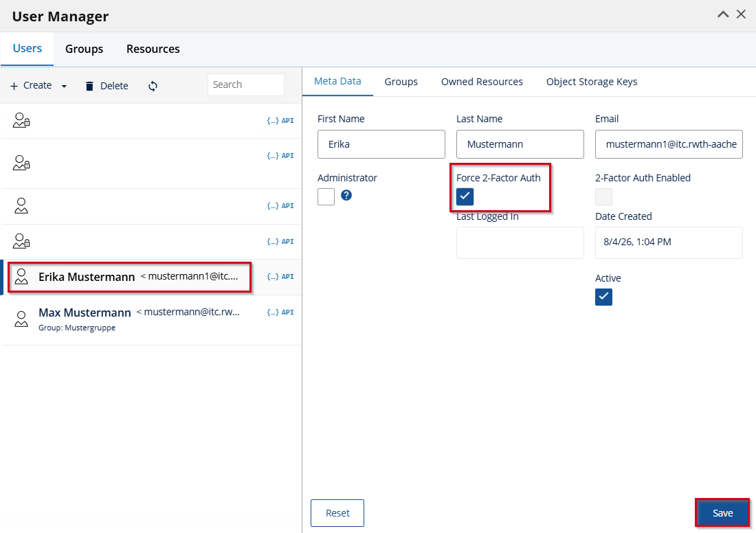The height and width of the screenshot is (533, 756).
Task: Click the plus icon beside Create
Action: pyautogui.click(x=14, y=86)
